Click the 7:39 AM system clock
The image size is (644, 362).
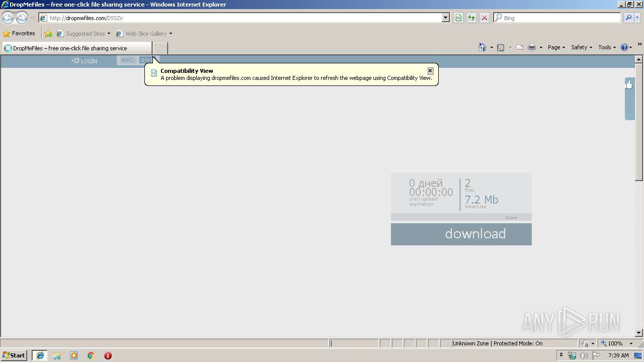618,355
